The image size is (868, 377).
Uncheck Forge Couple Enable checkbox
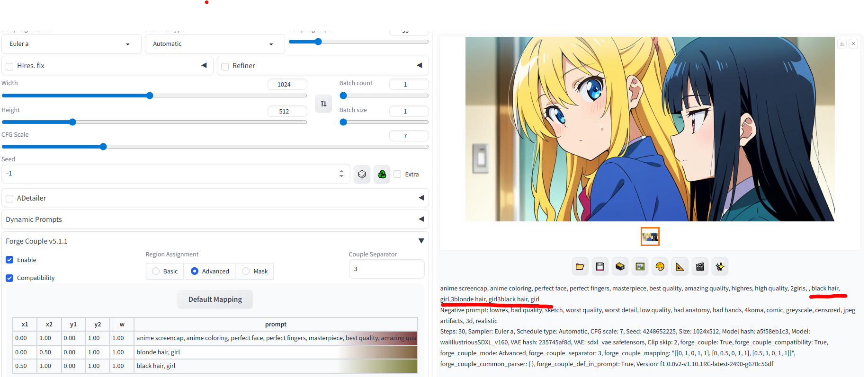point(9,260)
